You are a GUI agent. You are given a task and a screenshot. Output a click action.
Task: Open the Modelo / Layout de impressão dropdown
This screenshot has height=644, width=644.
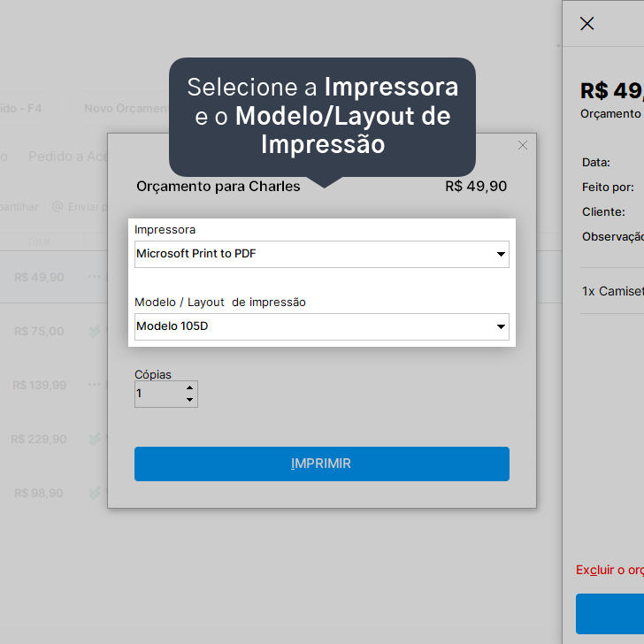click(x=322, y=327)
